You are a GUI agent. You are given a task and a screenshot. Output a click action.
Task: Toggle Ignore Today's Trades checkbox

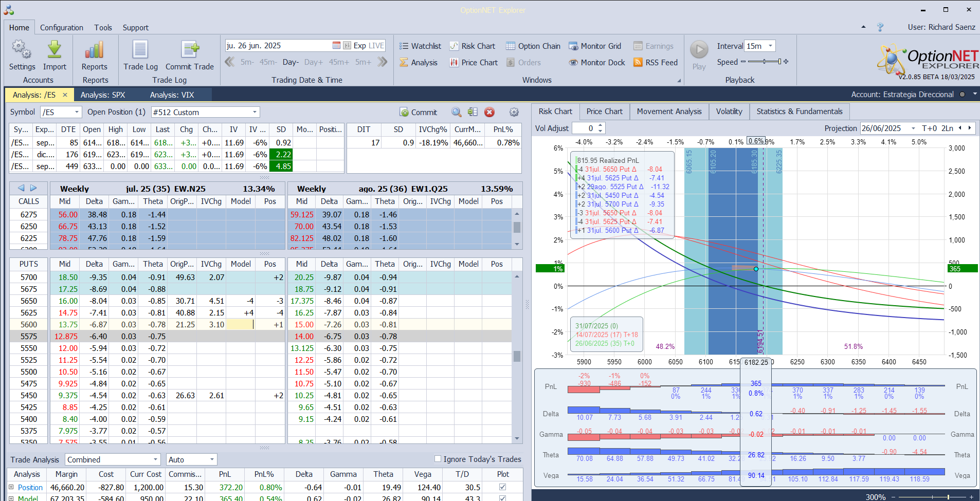438,459
